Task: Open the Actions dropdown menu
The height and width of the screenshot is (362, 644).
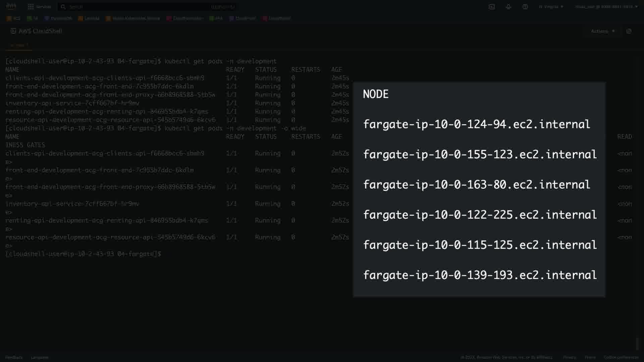Action: coord(602,31)
